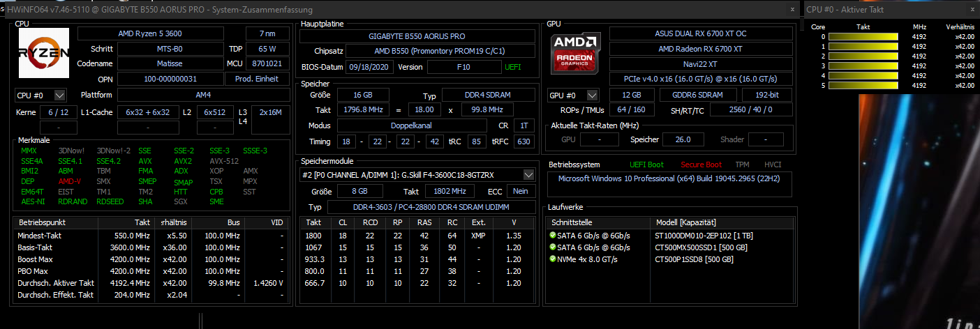This screenshot has height=329, width=980.
Task: Click the SSE4A feature flag
Action: tap(32, 161)
